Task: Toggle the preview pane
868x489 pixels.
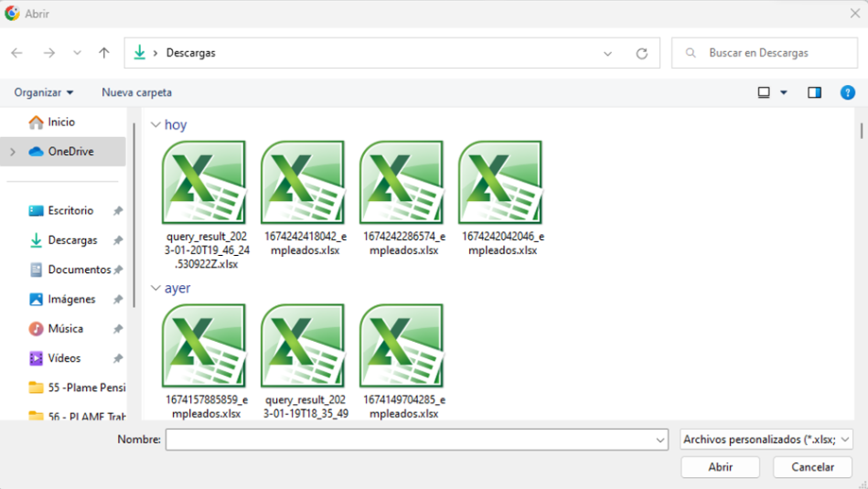Action: [x=814, y=92]
